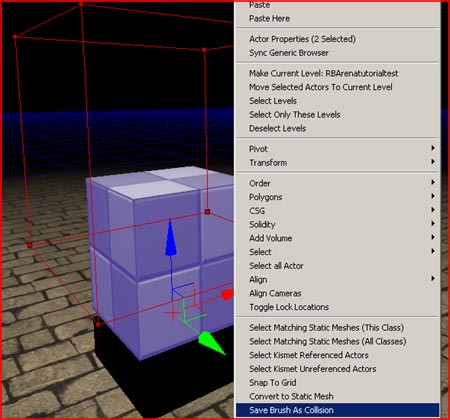Click the purple cube mesh top face
This screenshot has width=450, height=420.
[160, 183]
